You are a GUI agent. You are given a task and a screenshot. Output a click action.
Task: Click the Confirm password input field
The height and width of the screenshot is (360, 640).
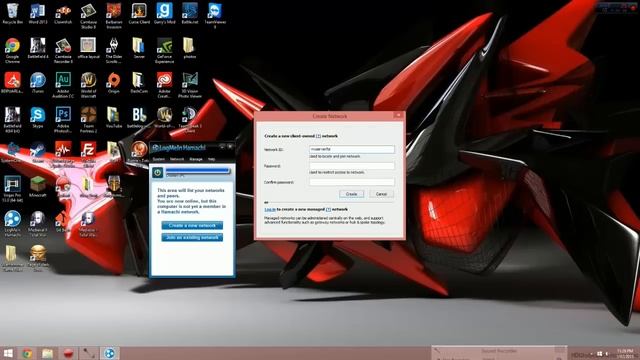pos(351,182)
